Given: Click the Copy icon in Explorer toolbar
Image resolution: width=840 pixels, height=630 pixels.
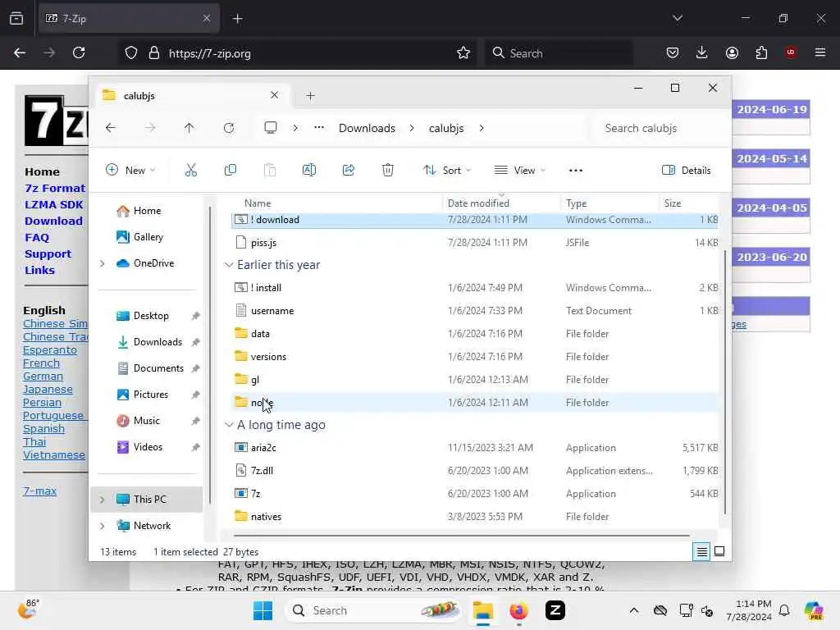Looking at the screenshot, I should [x=231, y=171].
